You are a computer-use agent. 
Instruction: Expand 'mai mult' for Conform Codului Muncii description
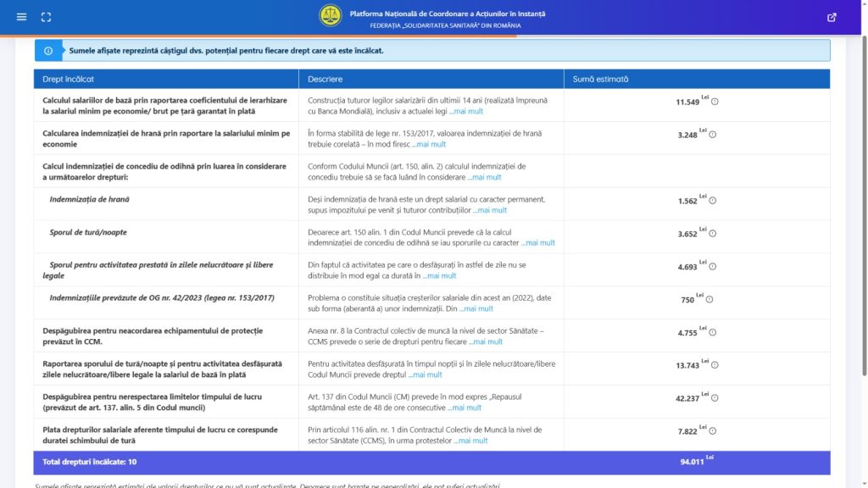(484, 177)
